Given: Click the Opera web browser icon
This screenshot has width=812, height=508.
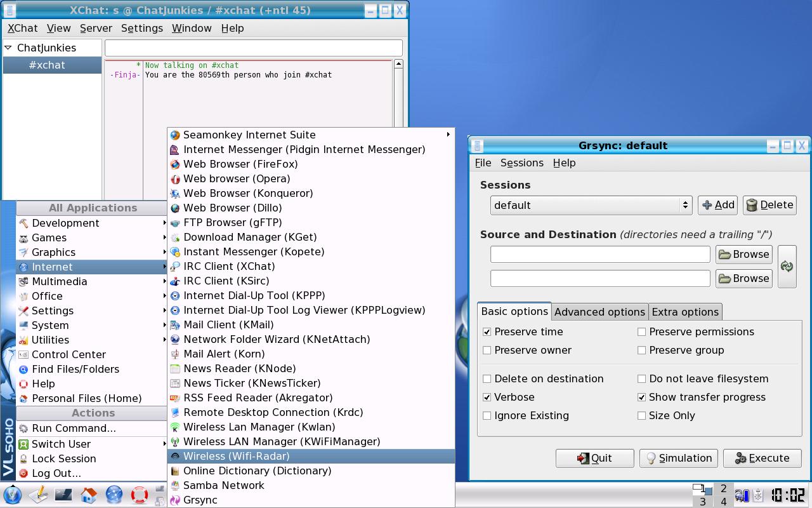Looking at the screenshot, I should pos(175,178).
